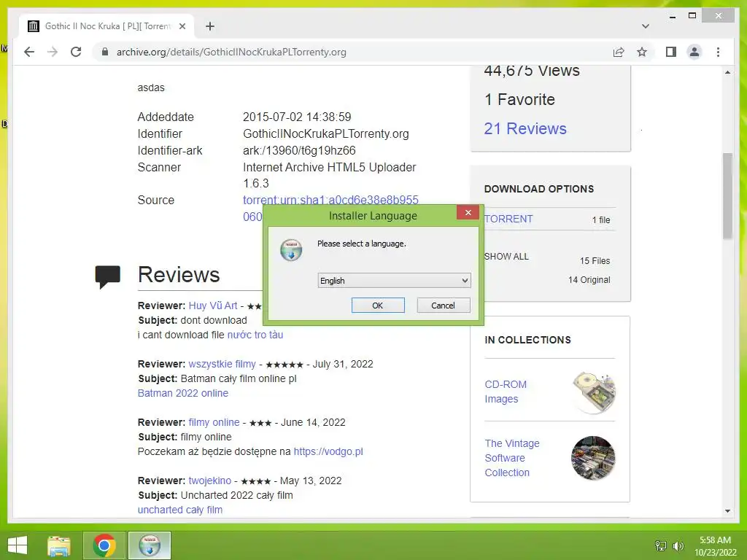Open the CD-ROM Images collection link

pos(506,392)
